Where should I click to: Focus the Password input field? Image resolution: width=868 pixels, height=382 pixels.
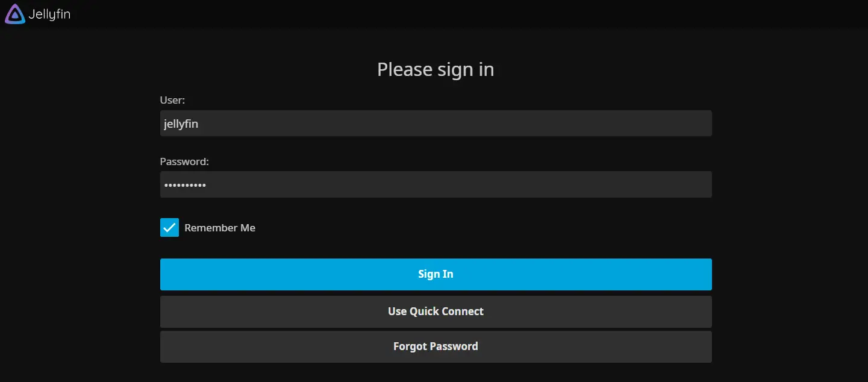click(436, 184)
